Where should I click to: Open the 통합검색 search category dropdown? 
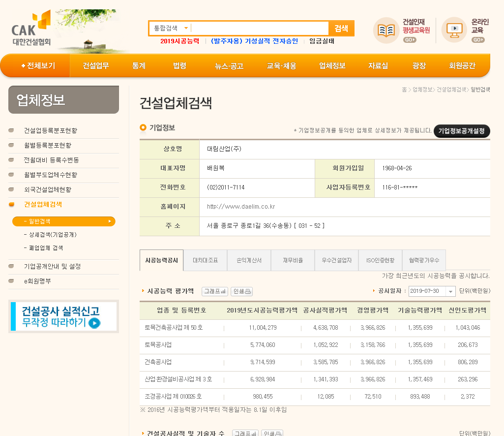pos(171,29)
